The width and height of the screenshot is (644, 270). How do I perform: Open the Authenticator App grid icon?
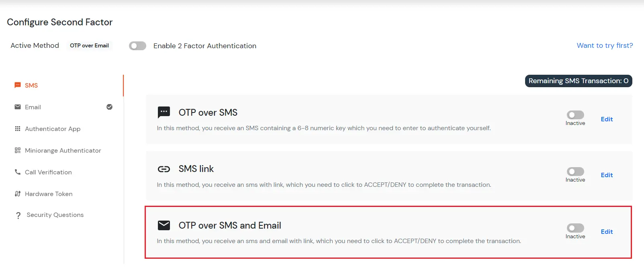(18, 129)
